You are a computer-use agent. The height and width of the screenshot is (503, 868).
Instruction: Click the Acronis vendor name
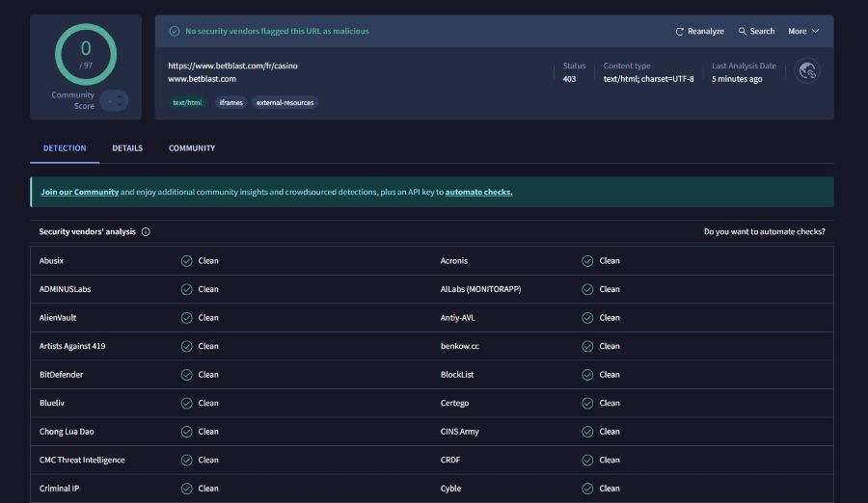(x=454, y=260)
